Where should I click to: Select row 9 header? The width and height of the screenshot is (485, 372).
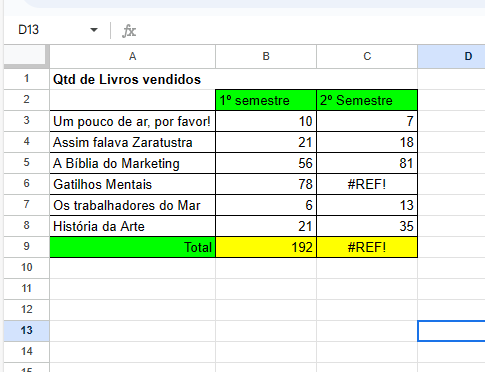26,247
